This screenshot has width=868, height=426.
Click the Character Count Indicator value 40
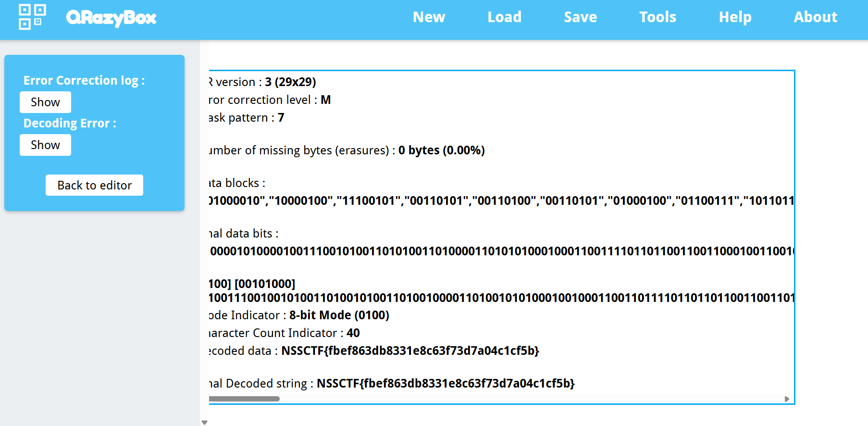pyautogui.click(x=353, y=333)
